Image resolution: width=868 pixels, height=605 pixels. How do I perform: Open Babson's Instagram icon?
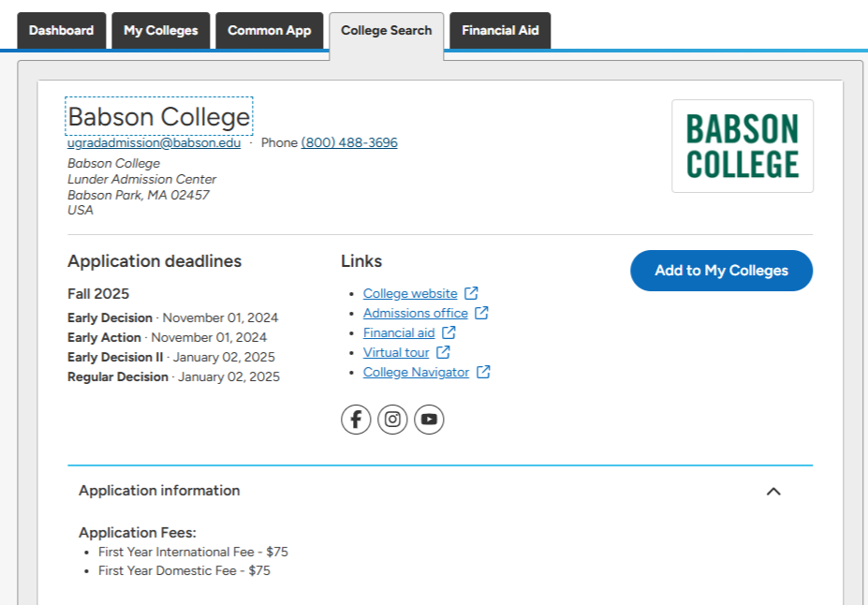tap(392, 420)
